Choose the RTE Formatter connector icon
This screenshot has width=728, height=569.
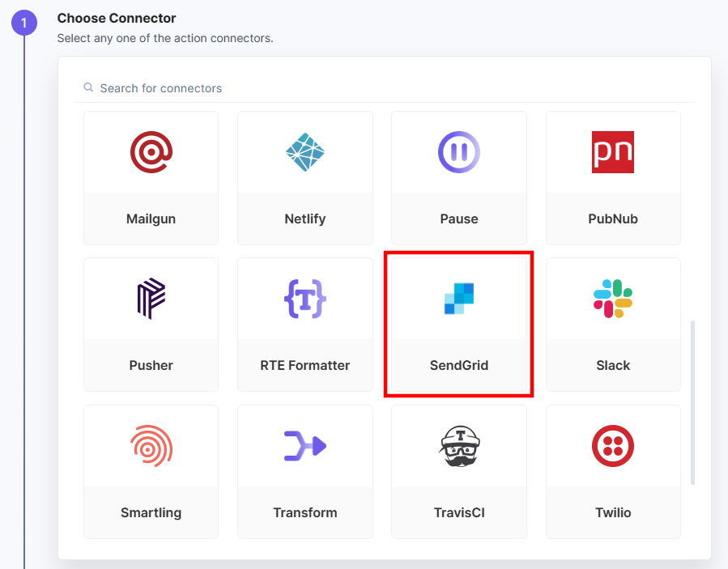(304, 298)
